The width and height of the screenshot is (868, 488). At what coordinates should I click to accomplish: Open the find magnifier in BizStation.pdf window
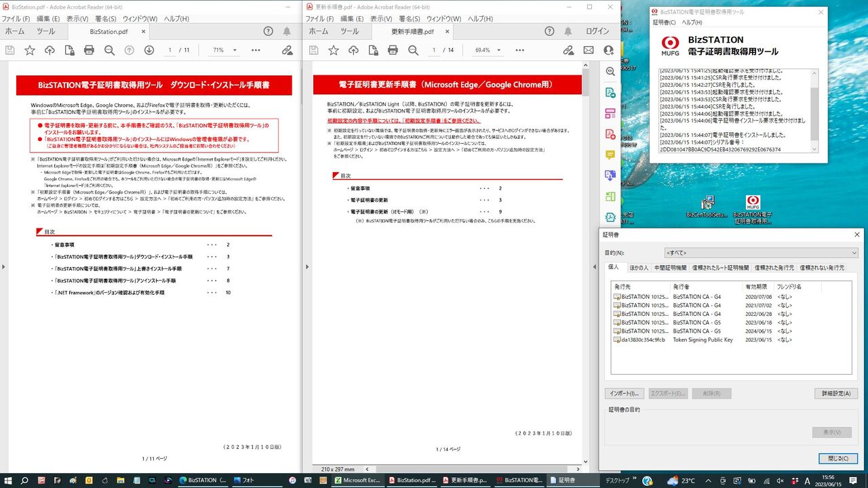click(x=109, y=50)
